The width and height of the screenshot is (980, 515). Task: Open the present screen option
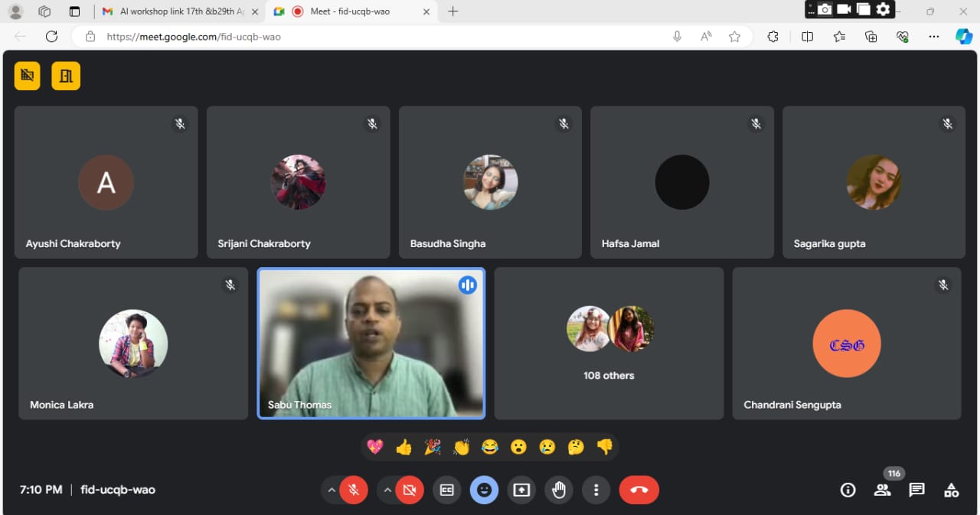[x=521, y=490]
